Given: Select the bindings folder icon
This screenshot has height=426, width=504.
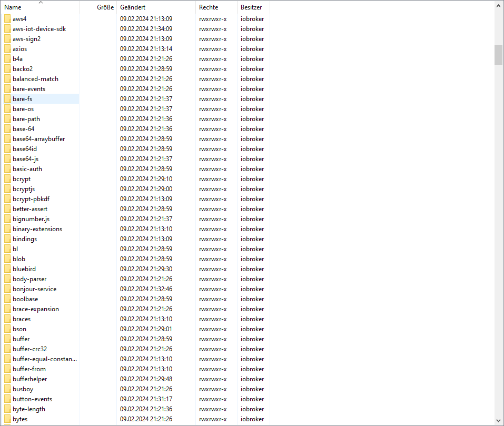Looking at the screenshot, I should [x=8, y=239].
